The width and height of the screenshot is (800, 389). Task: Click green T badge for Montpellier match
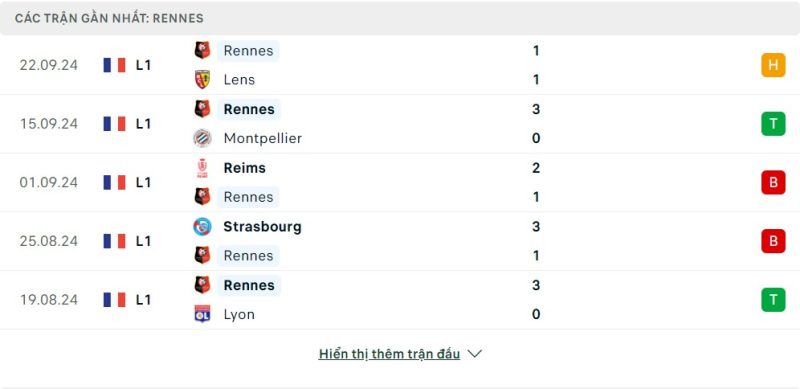pos(773,124)
